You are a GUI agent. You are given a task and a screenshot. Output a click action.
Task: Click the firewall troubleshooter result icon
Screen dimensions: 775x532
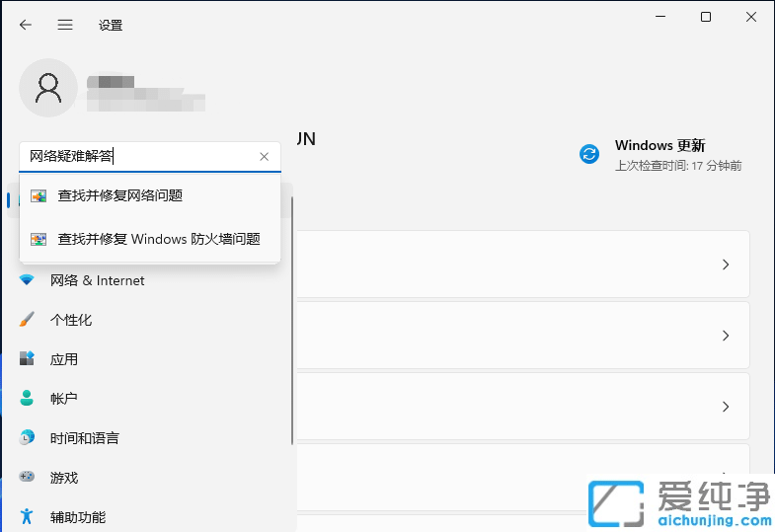(x=39, y=240)
